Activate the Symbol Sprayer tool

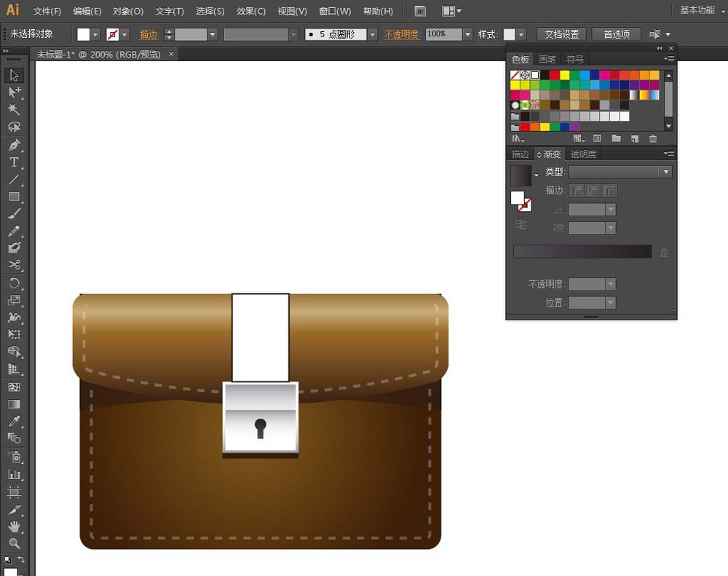click(x=14, y=457)
